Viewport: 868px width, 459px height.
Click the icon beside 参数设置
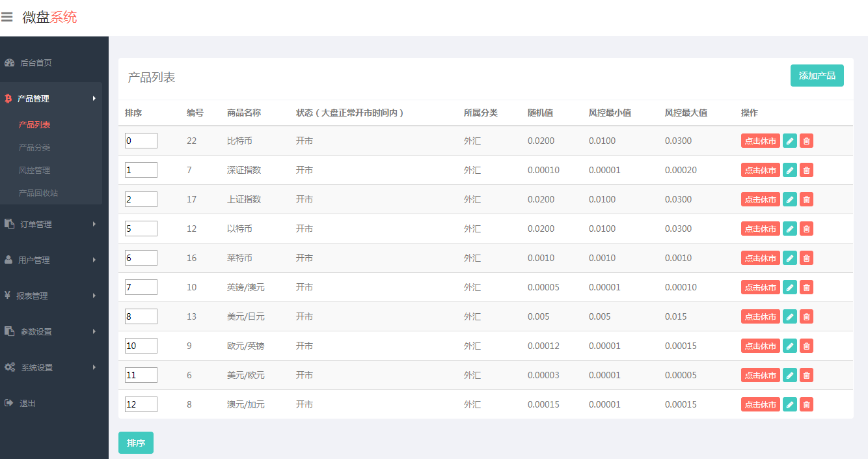coord(9,331)
